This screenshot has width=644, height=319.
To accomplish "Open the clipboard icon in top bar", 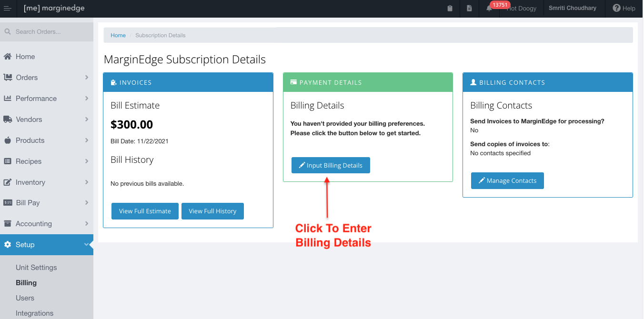I will pyautogui.click(x=450, y=9).
